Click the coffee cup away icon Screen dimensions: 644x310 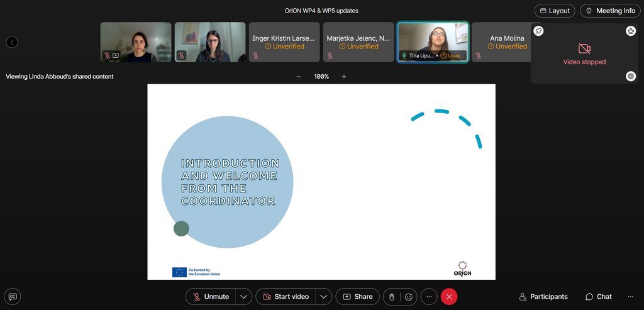click(x=631, y=31)
